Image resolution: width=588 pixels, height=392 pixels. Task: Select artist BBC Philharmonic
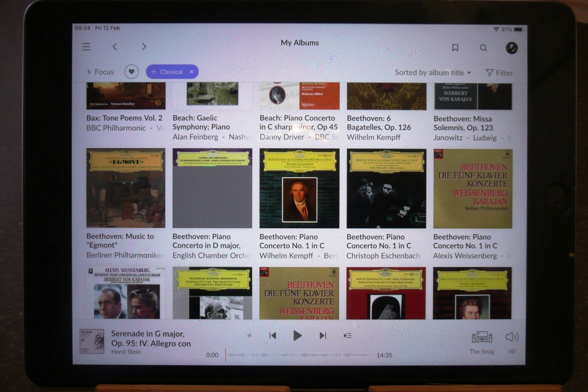(116, 128)
